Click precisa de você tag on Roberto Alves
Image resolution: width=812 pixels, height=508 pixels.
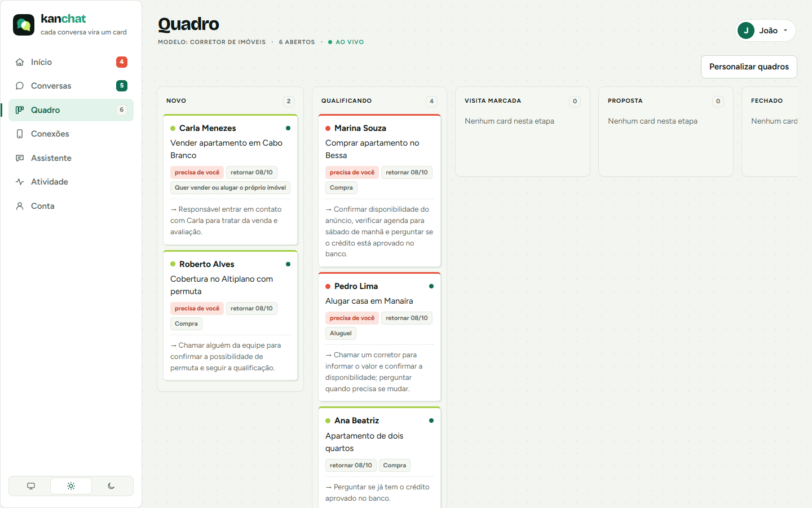(x=197, y=309)
